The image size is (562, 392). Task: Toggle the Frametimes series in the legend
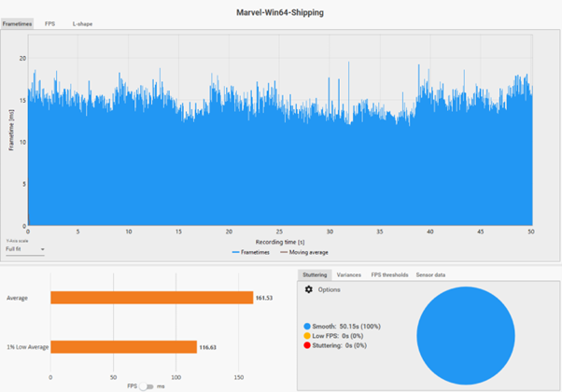[250, 253]
